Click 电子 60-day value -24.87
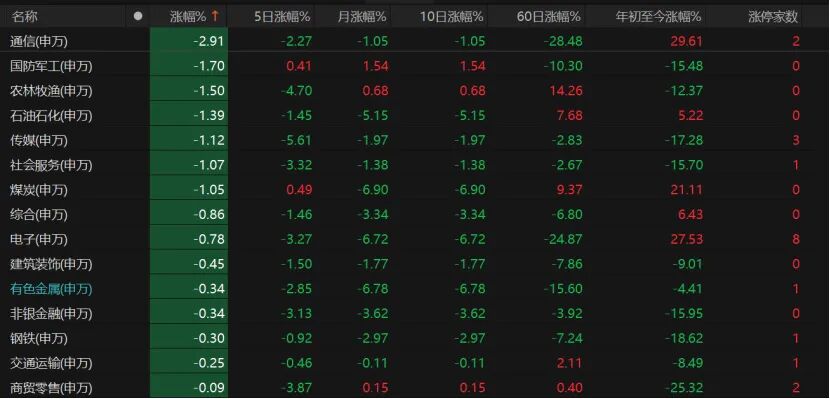This screenshot has height=399, width=830. tap(563, 239)
